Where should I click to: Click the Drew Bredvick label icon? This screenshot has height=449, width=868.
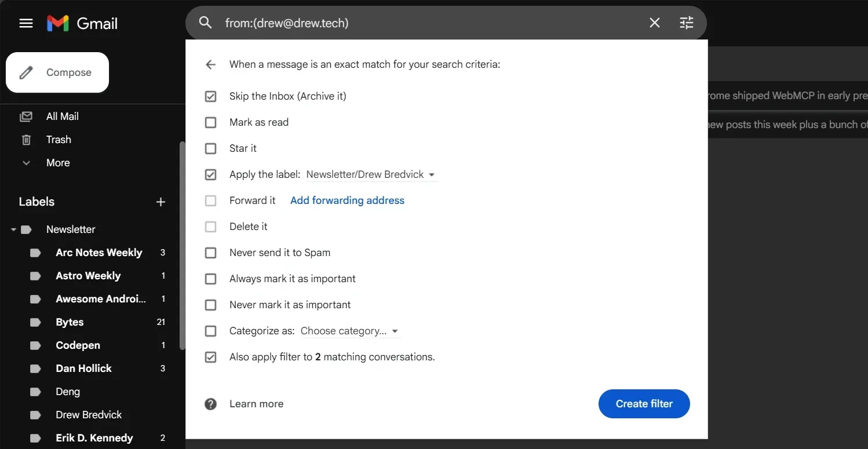point(35,415)
